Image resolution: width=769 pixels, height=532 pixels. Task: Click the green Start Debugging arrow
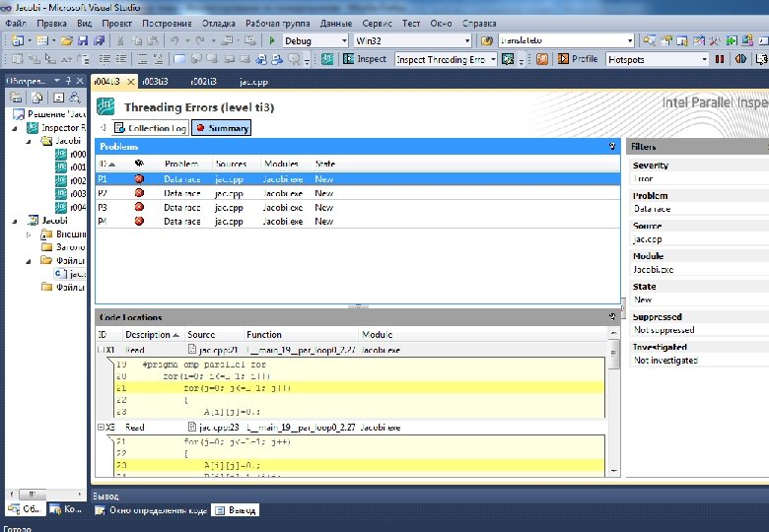click(x=272, y=40)
